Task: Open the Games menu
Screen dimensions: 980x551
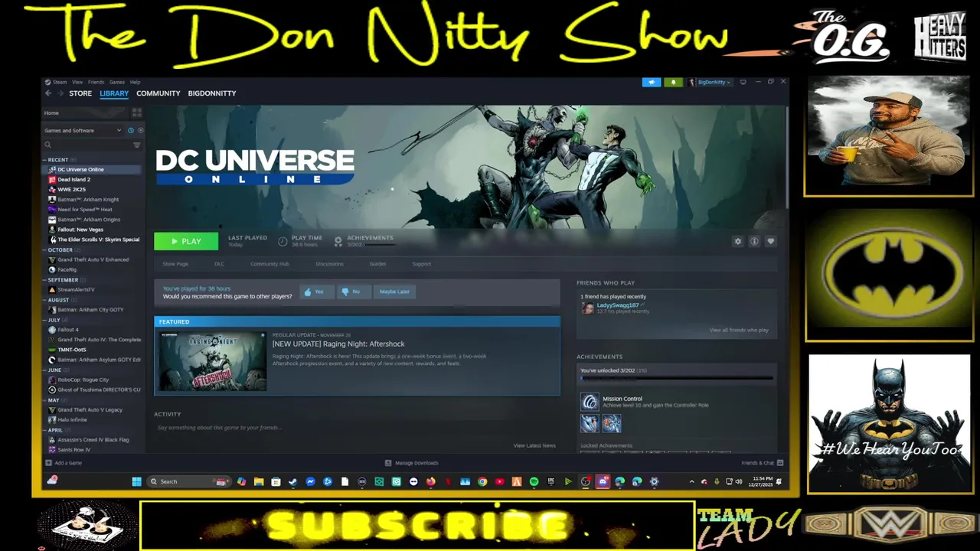Action: tap(117, 82)
